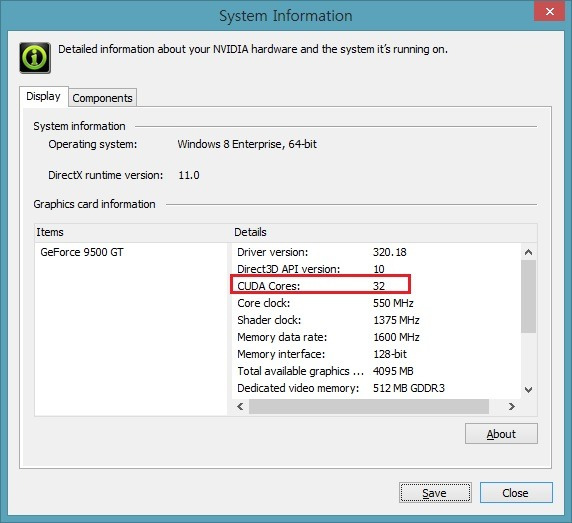Select the Total available graphics row
572x523 pixels.
376,371
